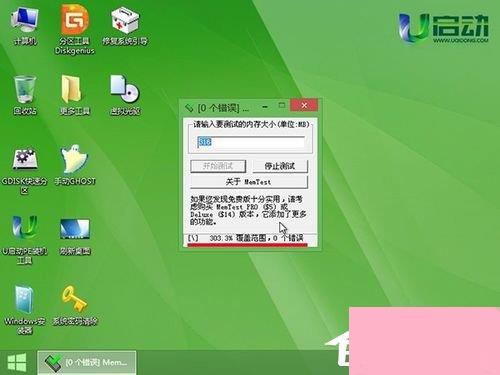
Task: Launch the 虚拟光驱 disc icon
Action: (x=125, y=95)
